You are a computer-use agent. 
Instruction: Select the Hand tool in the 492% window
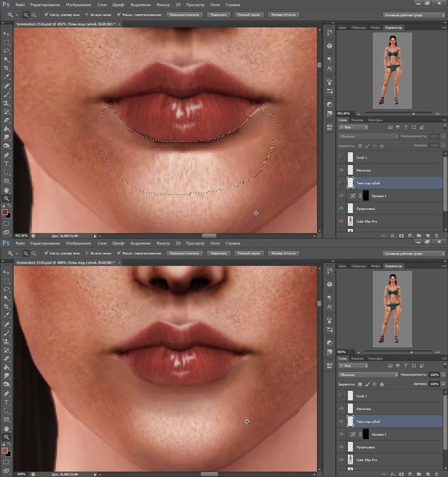pos(7,190)
